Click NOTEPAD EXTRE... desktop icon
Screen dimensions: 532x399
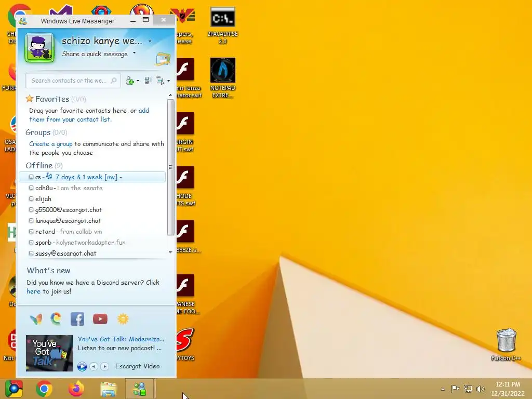point(222,78)
